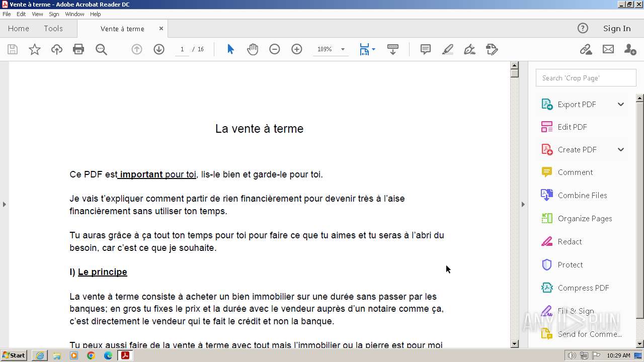Open the Windows Start menu
The image size is (644, 362).
(x=14, y=355)
